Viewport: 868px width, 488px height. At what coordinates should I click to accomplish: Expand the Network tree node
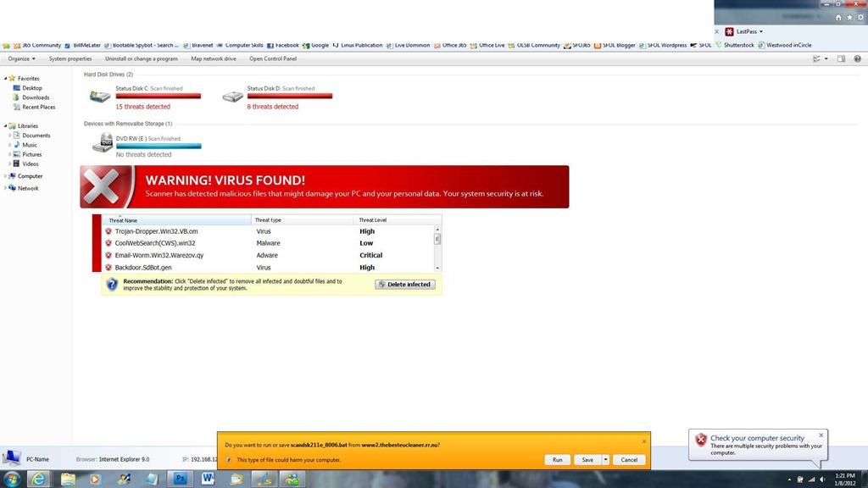pos(6,188)
